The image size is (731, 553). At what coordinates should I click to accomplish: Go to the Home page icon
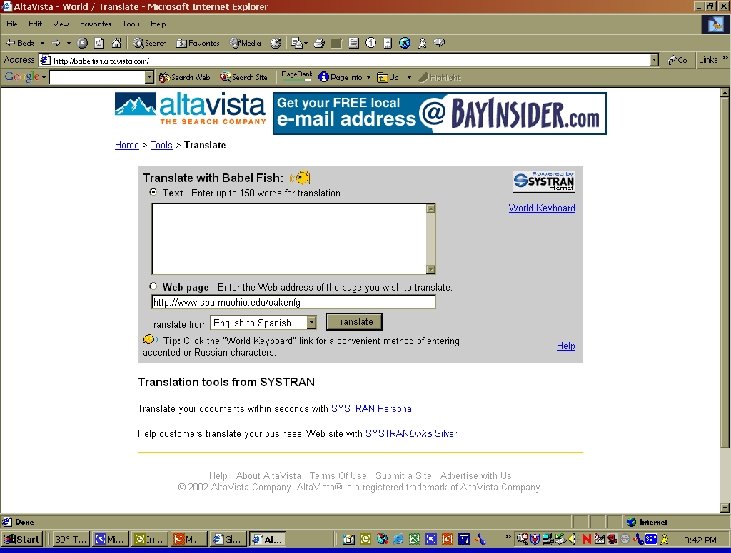[x=116, y=43]
